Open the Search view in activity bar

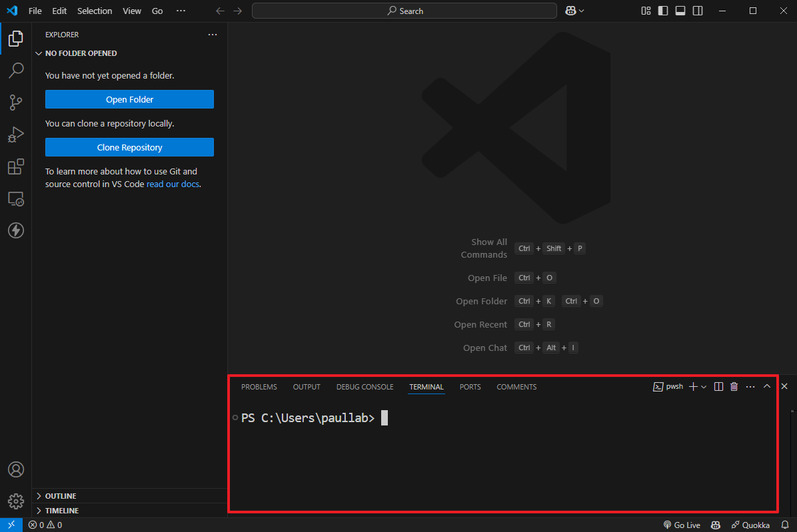click(16, 70)
